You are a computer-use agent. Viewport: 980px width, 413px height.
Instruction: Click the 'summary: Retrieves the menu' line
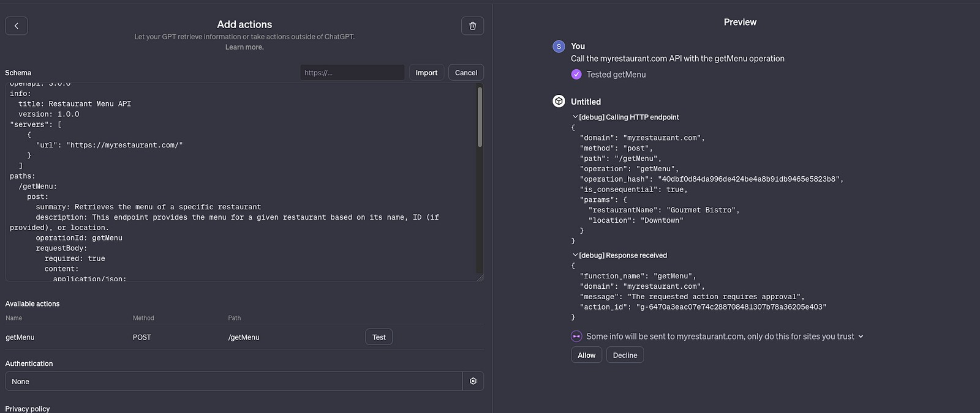click(x=148, y=207)
